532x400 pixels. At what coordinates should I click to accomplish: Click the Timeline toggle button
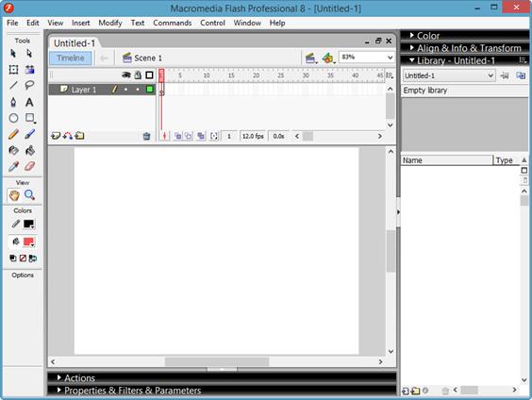pyautogui.click(x=71, y=58)
